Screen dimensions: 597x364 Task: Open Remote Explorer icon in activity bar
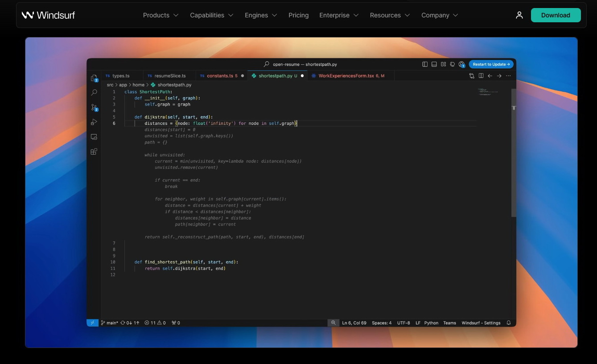94,137
